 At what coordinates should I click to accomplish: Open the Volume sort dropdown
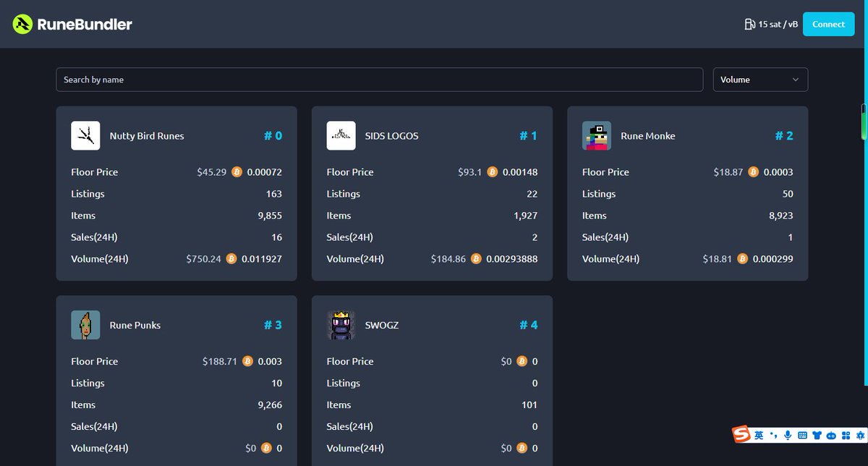(x=760, y=80)
